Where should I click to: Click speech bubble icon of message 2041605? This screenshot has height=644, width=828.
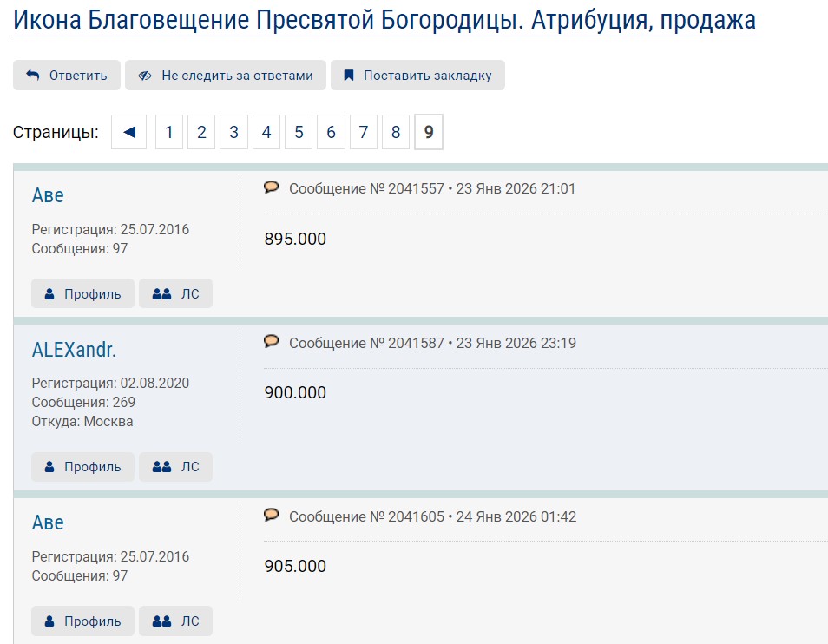tap(272, 515)
